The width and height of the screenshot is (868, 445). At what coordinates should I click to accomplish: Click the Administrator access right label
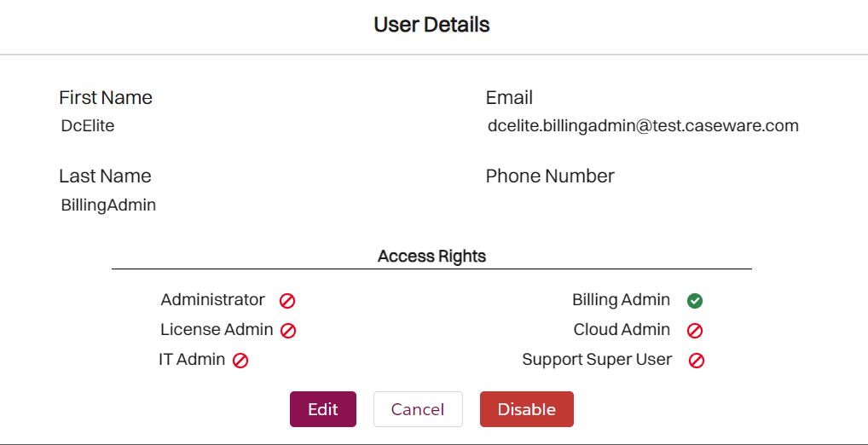213,300
